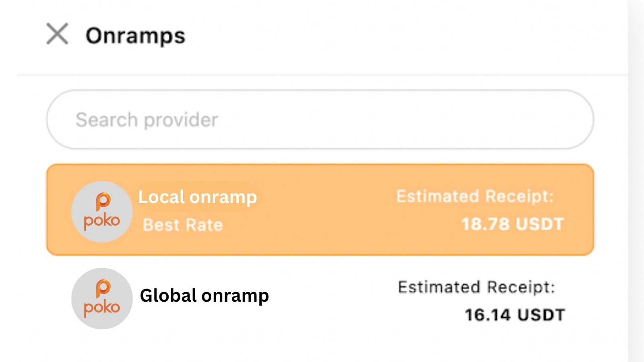
Task: Click the Best Rate badge
Action: (x=183, y=225)
